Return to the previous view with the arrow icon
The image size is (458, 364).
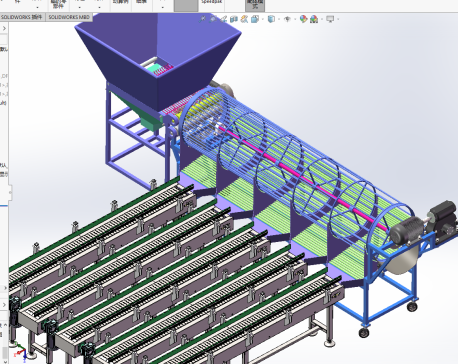[223, 19]
